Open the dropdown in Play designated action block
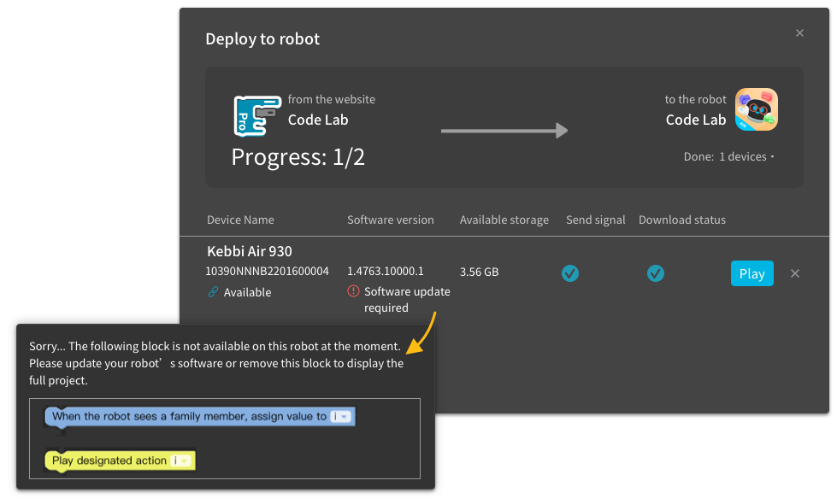The image size is (837, 504). (x=180, y=460)
